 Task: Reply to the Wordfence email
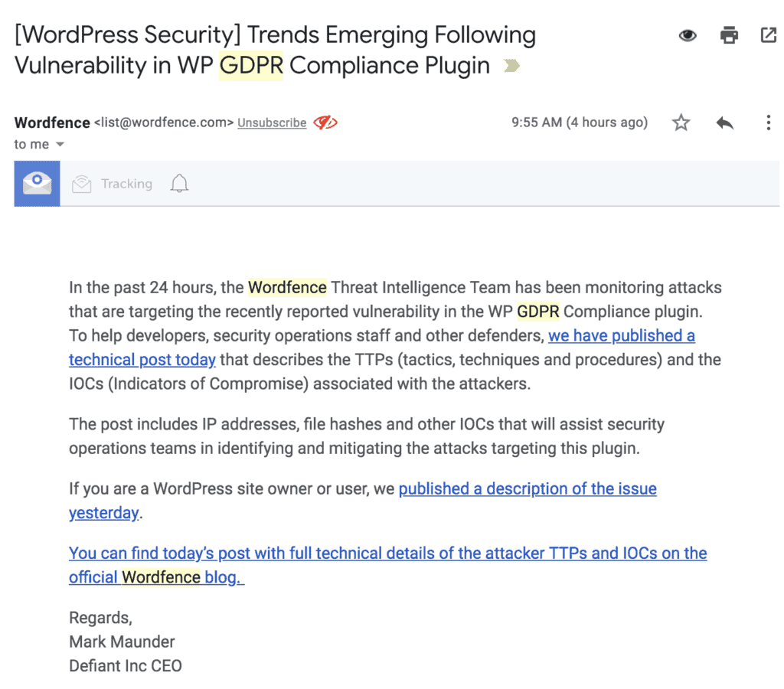pyautogui.click(x=724, y=122)
